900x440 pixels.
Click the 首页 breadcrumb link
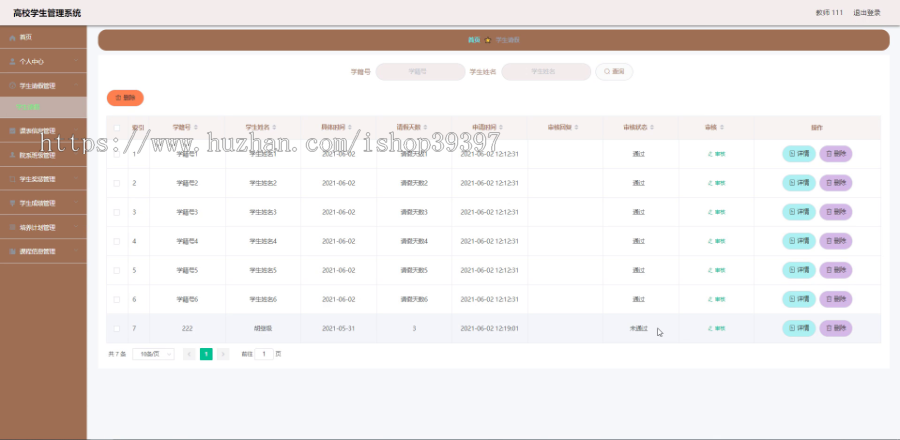tap(474, 40)
